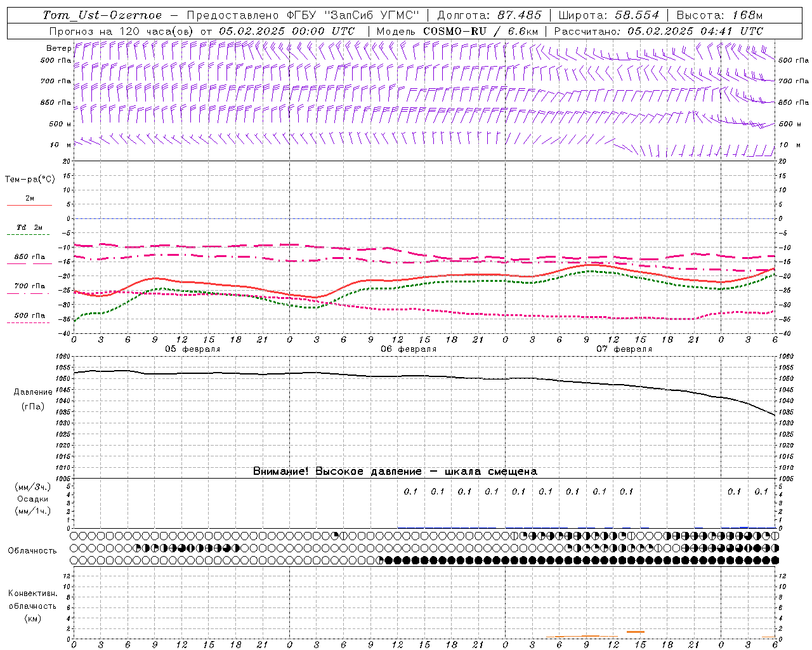Select the Тем-ра(°C) temperature panel label
812x650 pixels.
pyautogui.click(x=30, y=180)
